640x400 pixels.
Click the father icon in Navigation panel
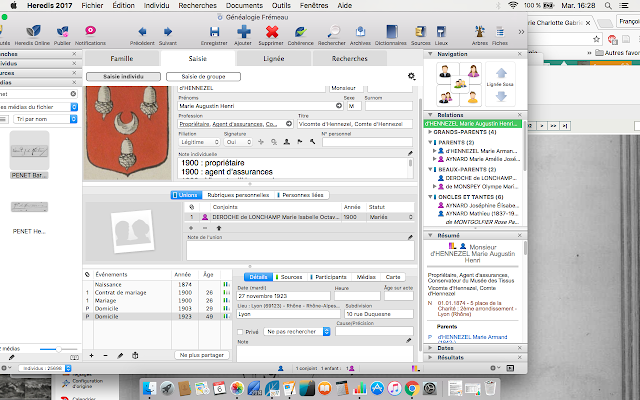pyautogui.click(x=445, y=72)
